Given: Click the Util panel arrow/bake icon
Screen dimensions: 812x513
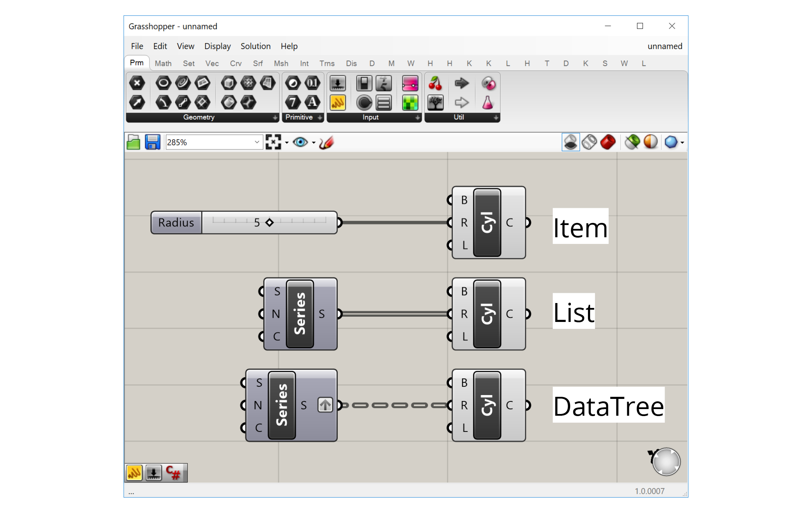Looking at the screenshot, I should [x=461, y=83].
